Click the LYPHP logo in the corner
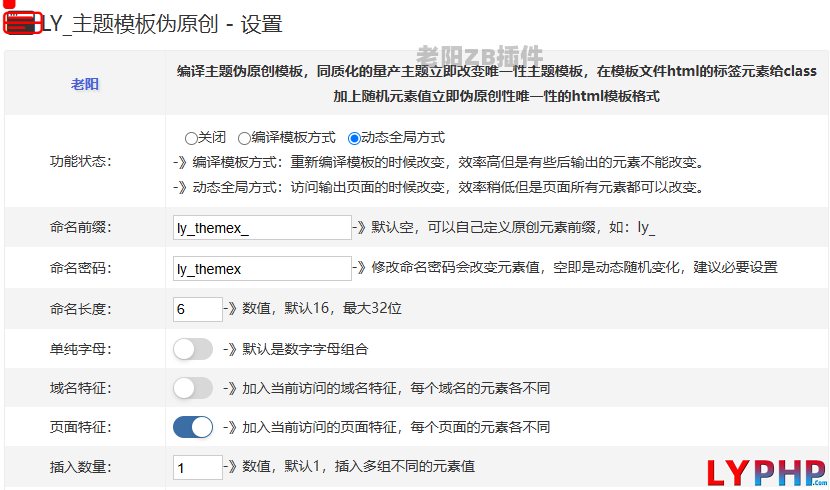The image size is (830, 490). pos(767,472)
